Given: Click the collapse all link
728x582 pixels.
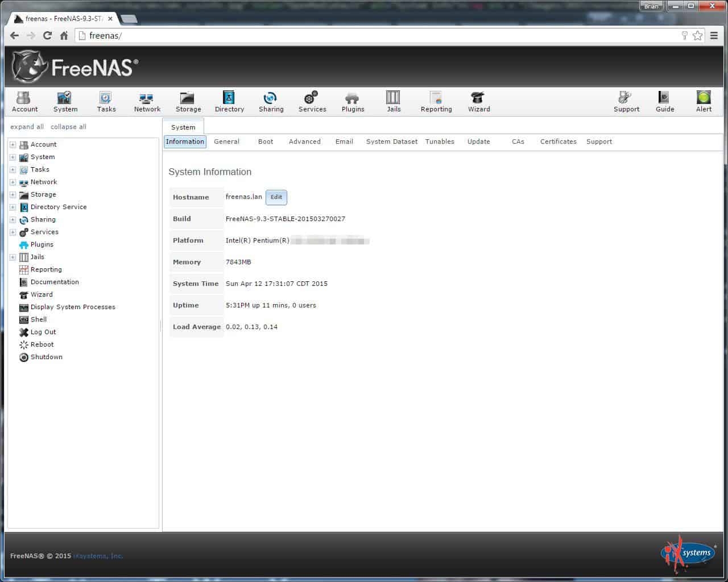Looking at the screenshot, I should click(68, 127).
